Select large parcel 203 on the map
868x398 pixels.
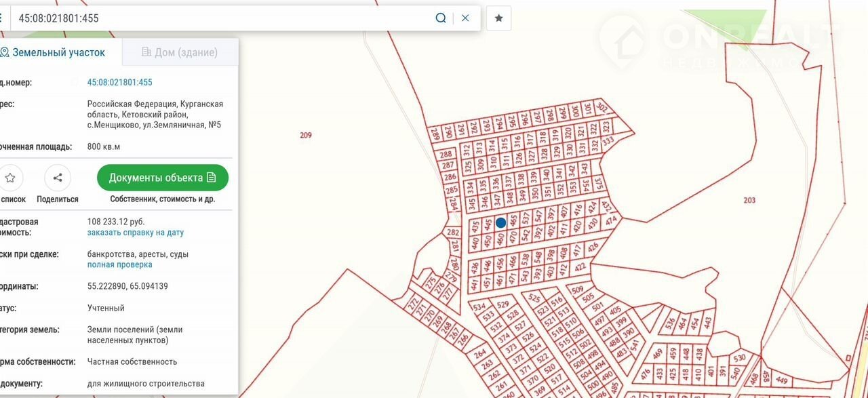[x=749, y=200]
